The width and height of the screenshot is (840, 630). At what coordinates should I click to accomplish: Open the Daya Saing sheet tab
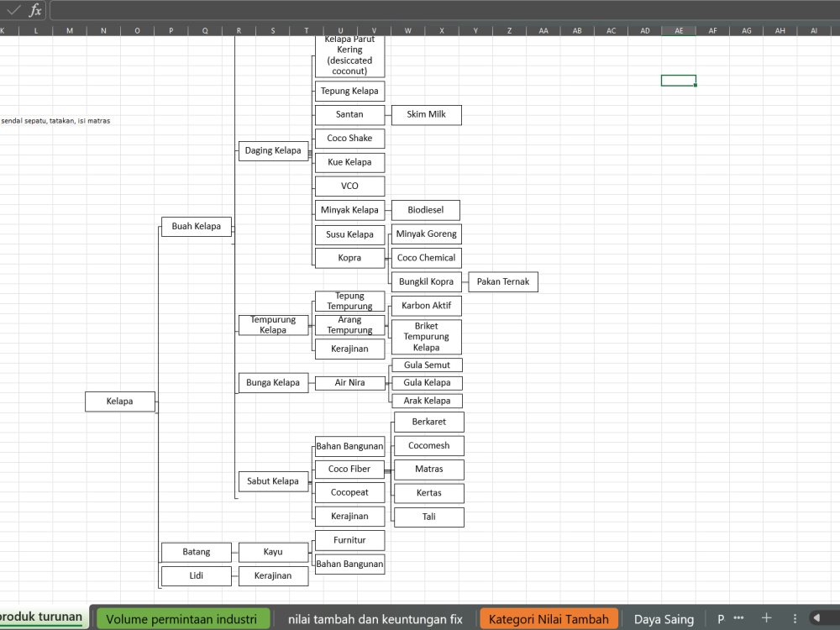click(x=664, y=619)
